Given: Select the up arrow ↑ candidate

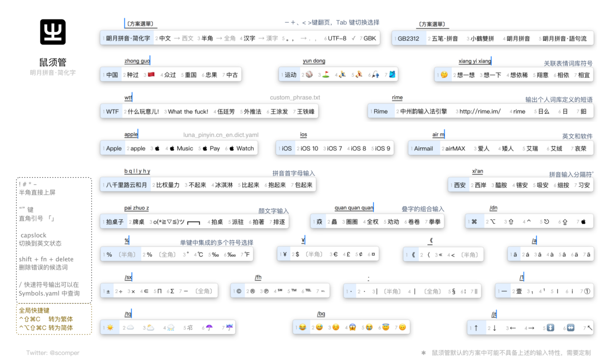Looking at the screenshot, I should (476, 328).
